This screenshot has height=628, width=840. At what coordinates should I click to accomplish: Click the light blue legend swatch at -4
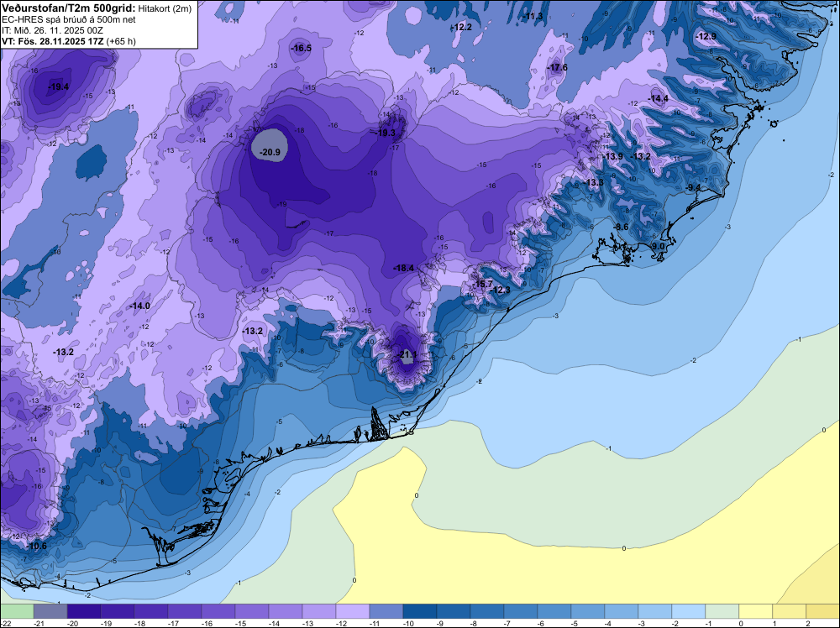click(622, 611)
